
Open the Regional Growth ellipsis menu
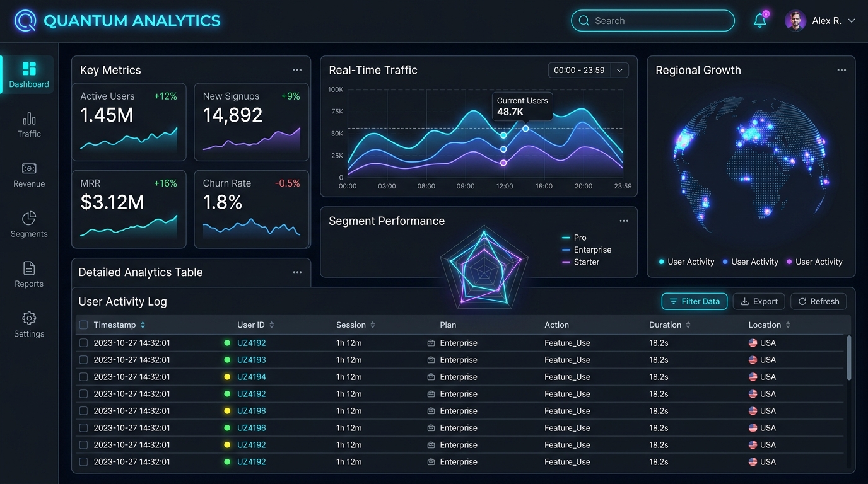tap(842, 70)
